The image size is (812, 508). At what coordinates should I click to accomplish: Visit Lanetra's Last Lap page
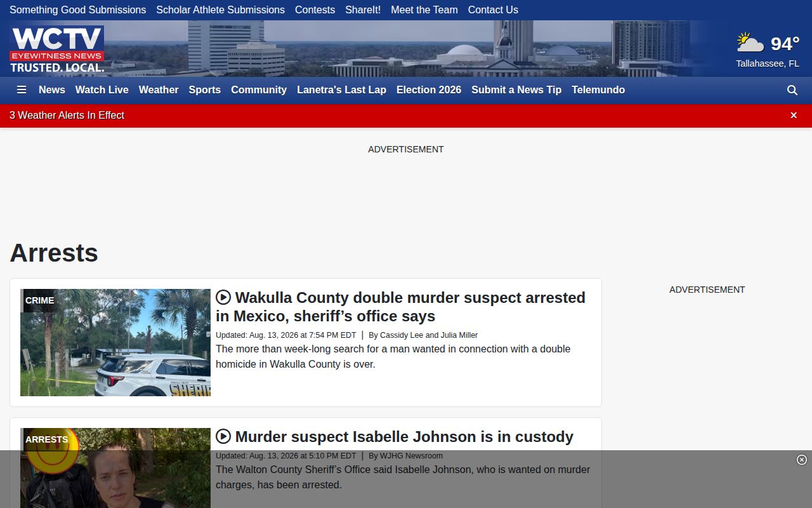point(342,90)
